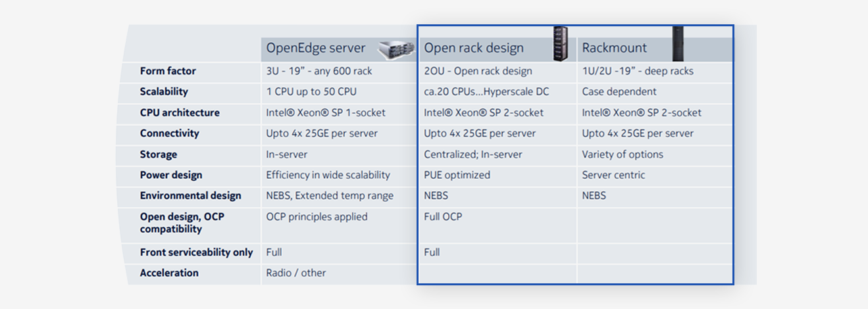Choose the Storage row label

(x=158, y=154)
